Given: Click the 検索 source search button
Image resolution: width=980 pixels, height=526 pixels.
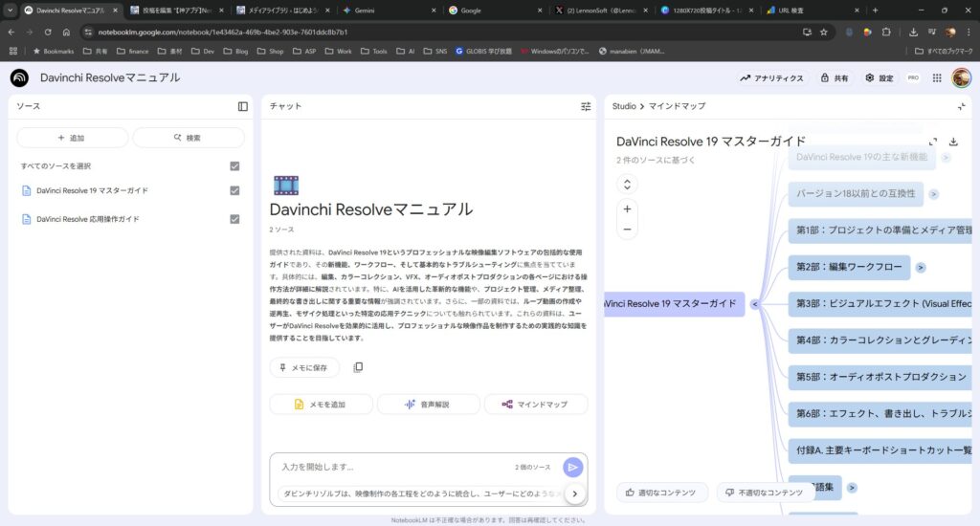Looking at the screenshot, I should click(x=189, y=138).
